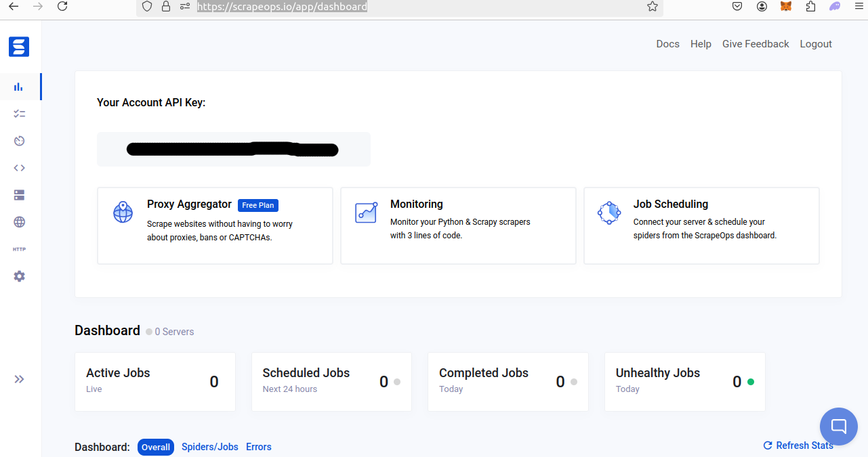Image resolution: width=868 pixels, height=457 pixels.
Task: Open the chat support bubble
Action: [x=839, y=427]
